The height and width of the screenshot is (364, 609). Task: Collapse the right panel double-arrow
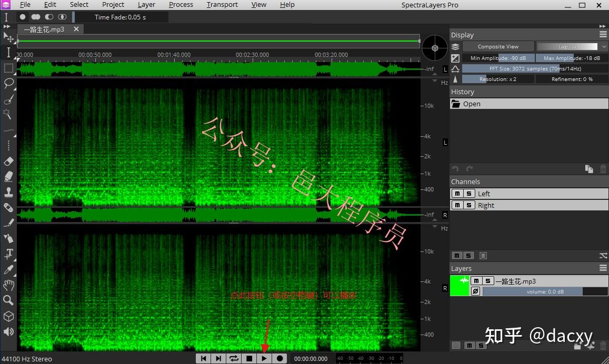point(602,26)
